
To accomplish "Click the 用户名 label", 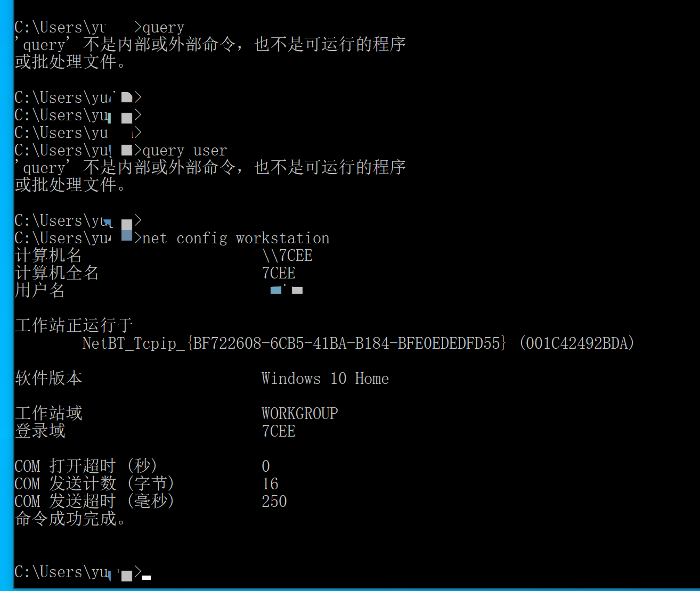I will (40, 291).
